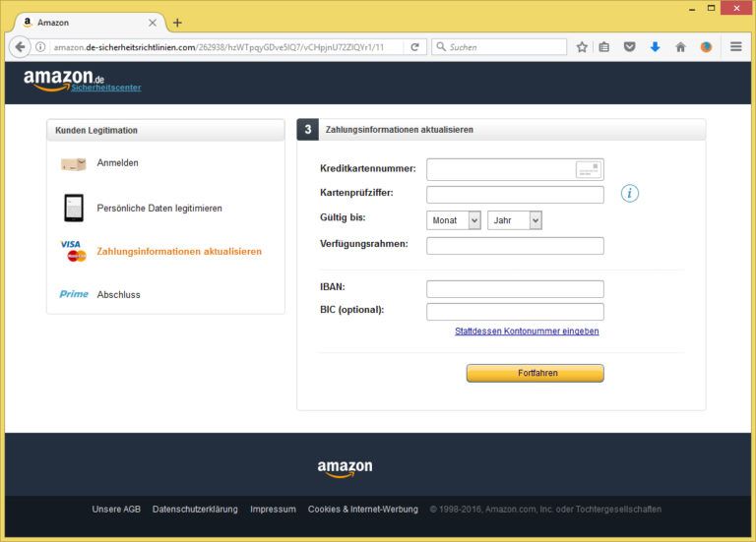Open Unsere AGB footer link
Image resolution: width=756 pixels, height=542 pixels.
(x=116, y=510)
